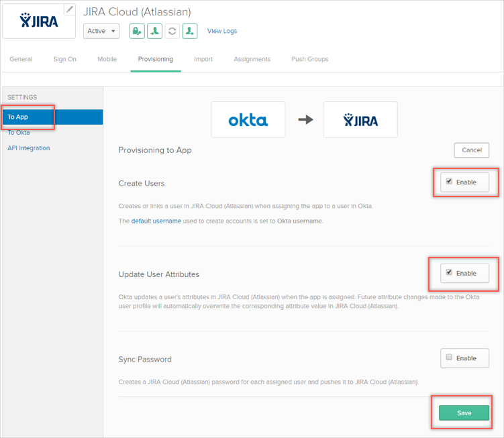
Task: Click the green lock sign-on icon
Action: pos(137,31)
